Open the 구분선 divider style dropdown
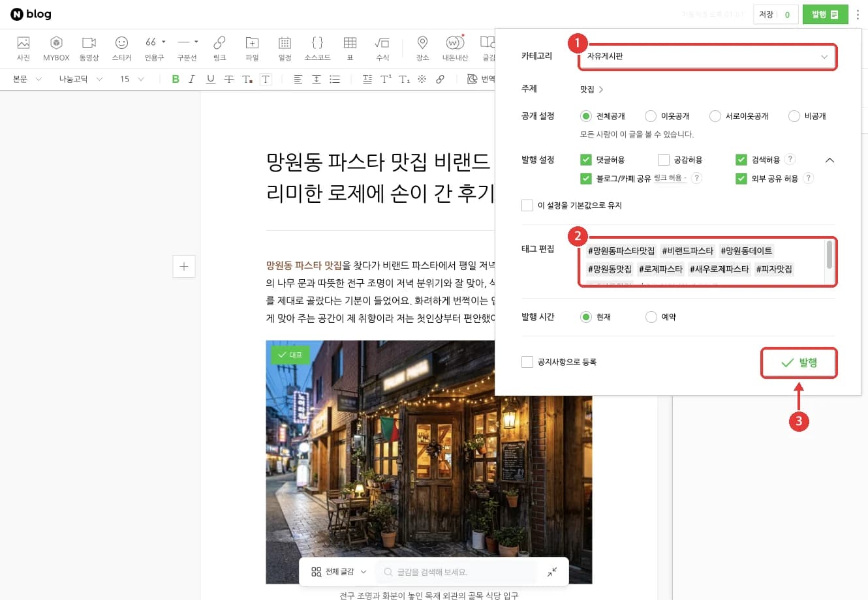 click(x=187, y=48)
